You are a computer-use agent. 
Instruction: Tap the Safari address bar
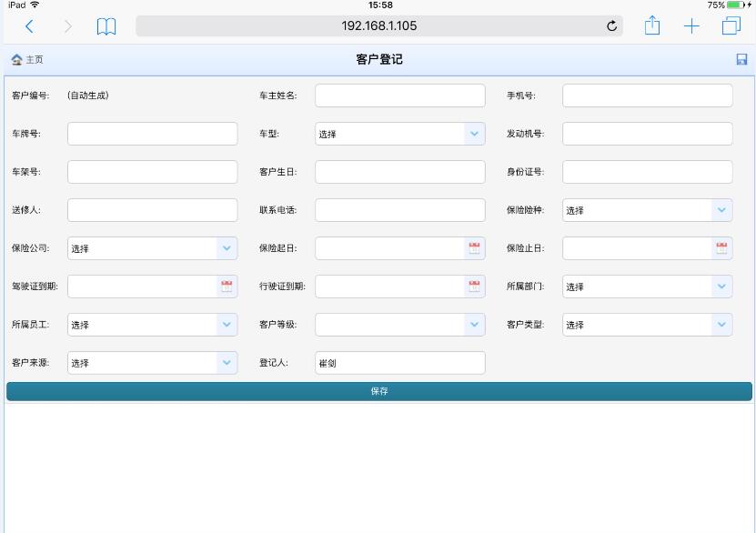[x=379, y=26]
